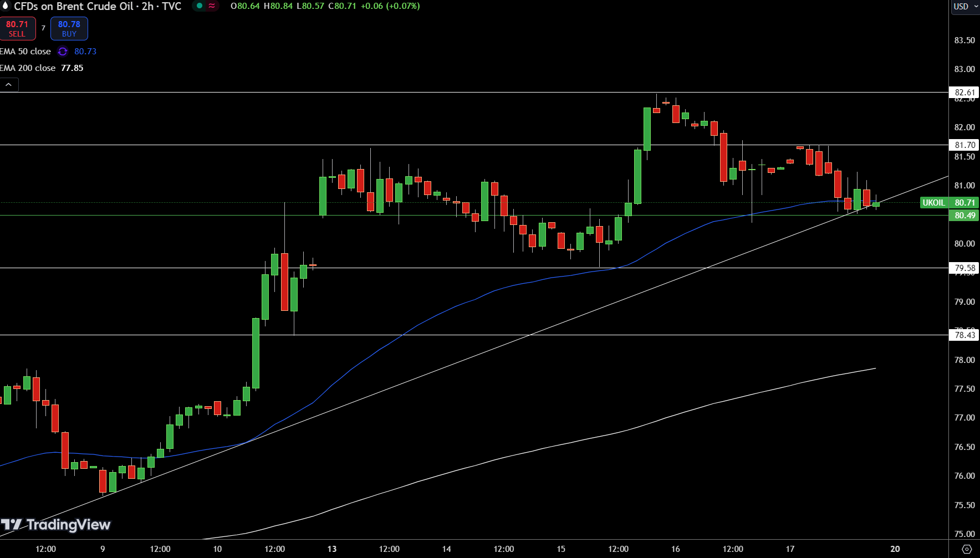Click the high price H80.84 in the header

click(278, 6)
